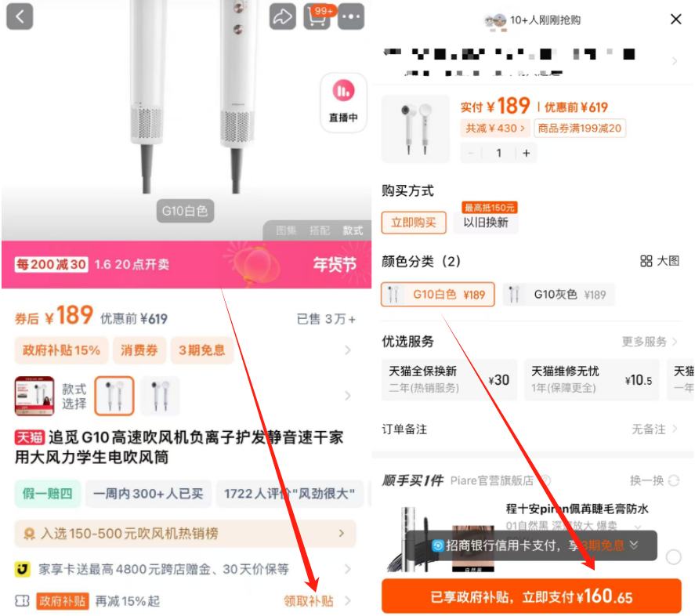Viewport: 695px width, 616px height.
Task: Increase quantity with plus stepper
Action: coord(526,153)
